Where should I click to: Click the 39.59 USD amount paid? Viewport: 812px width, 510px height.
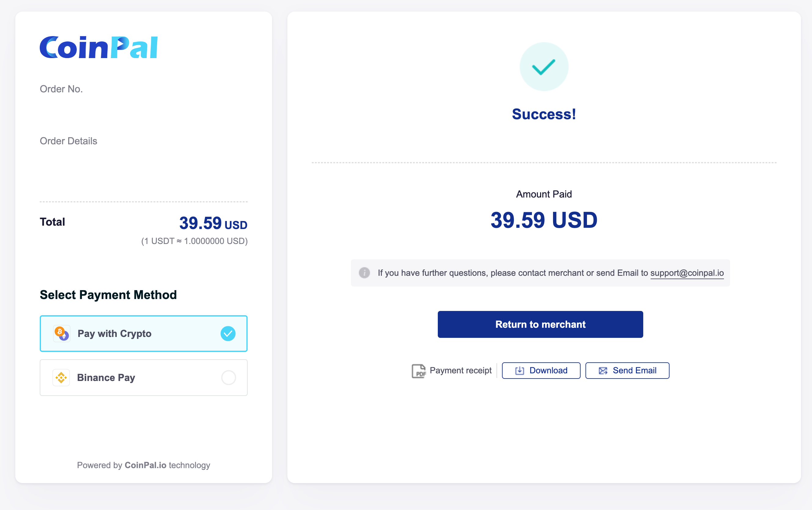[x=544, y=220]
